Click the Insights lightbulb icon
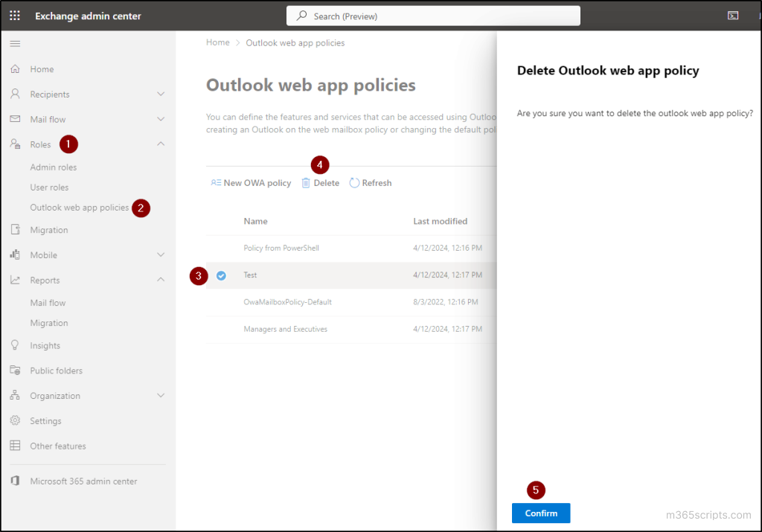This screenshot has height=532, width=762. click(16, 345)
